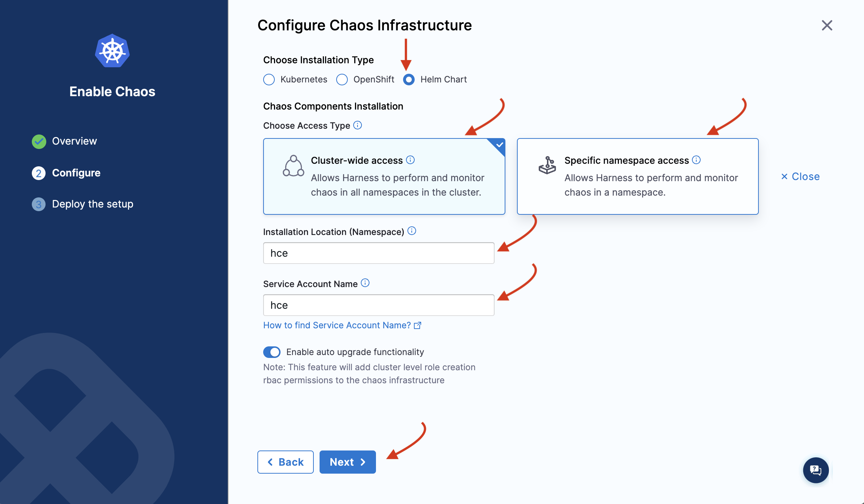Click the Back button
This screenshot has width=864, height=504.
pyautogui.click(x=285, y=462)
